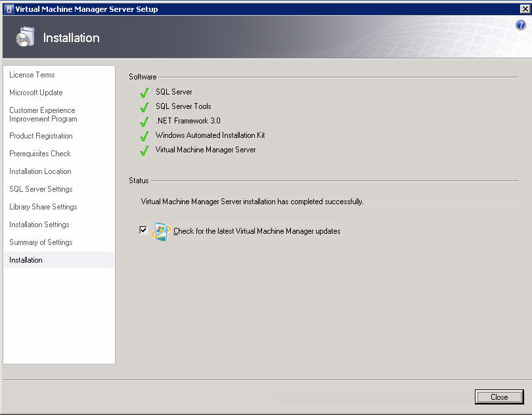Open the Installation Settings step
The height and width of the screenshot is (415, 532).
click(x=39, y=225)
